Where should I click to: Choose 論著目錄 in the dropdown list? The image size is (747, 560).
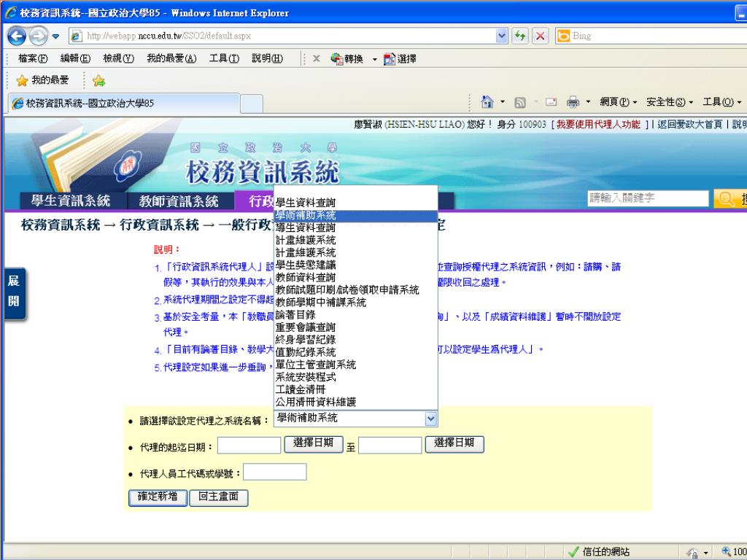(355, 314)
